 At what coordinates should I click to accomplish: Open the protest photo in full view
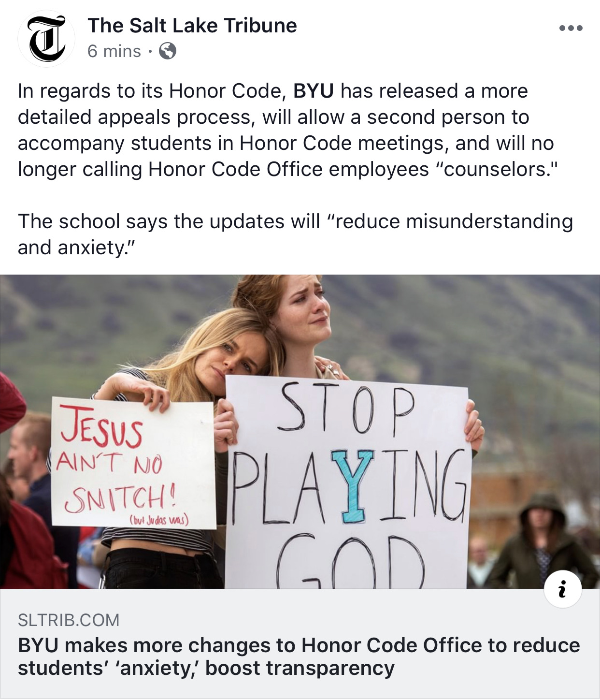click(x=300, y=430)
